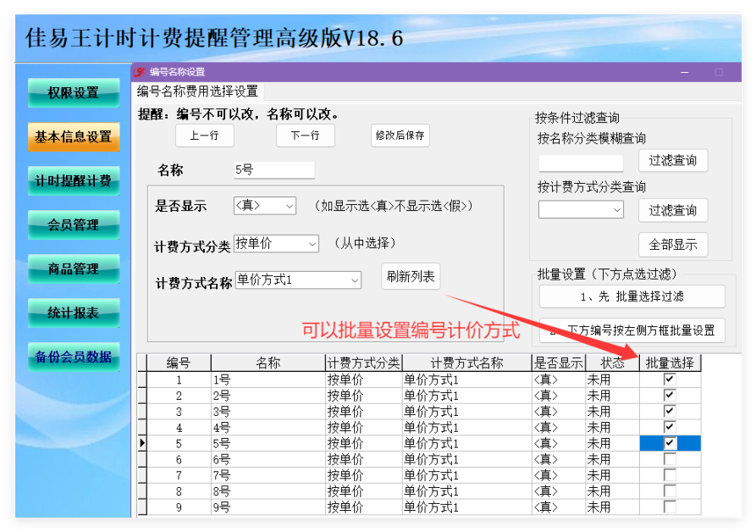This screenshot has height=532, width=756.
Task: Uncheck 批量选择 checkbox for row 2号
Action: click(x=669, y=395)
